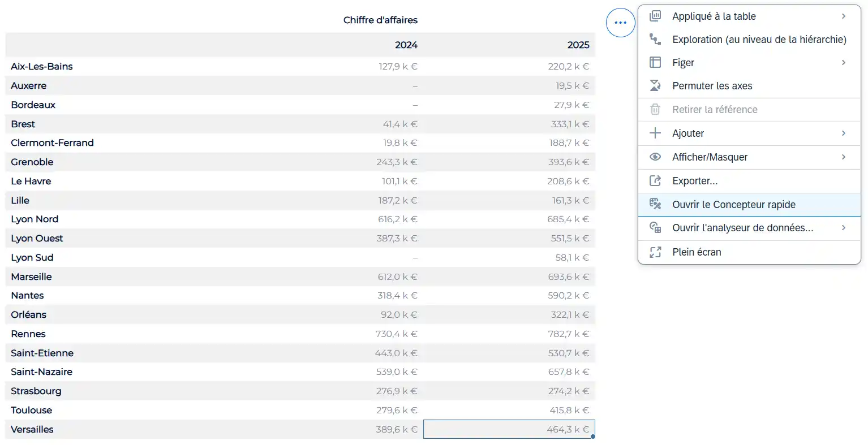868x445 pixels.
Task: Open the data analyzer submenu chevron
Action: 844,228
